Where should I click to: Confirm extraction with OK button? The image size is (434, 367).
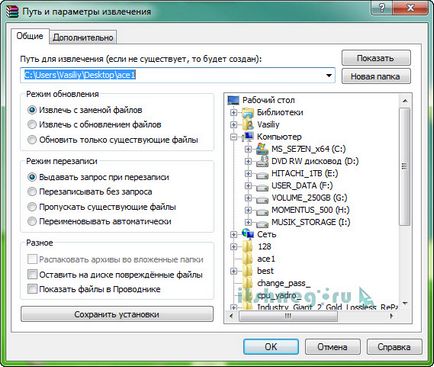pos(271,347)
